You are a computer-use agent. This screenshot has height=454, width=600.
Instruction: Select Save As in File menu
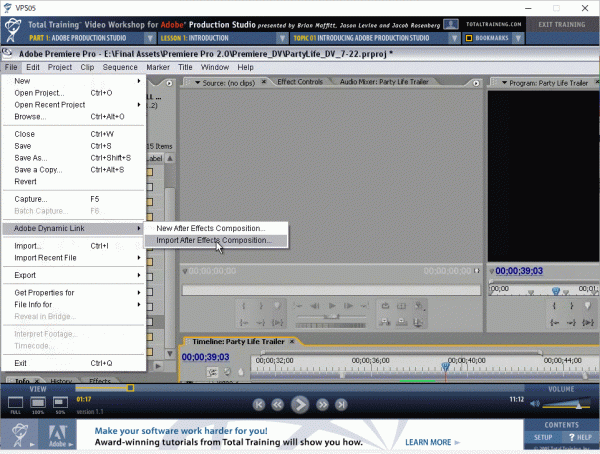click(74, 158)
